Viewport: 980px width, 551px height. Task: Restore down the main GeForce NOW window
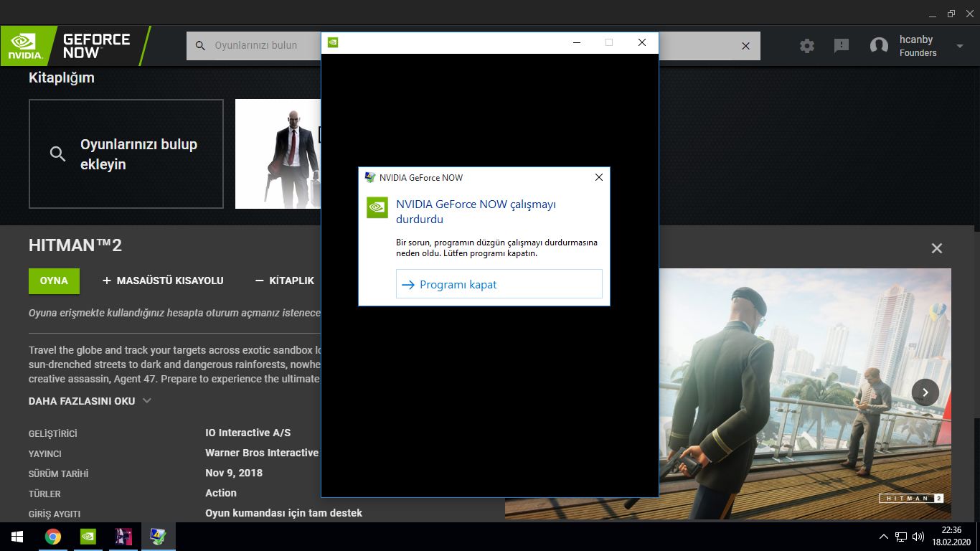click(x=951, y=14)
